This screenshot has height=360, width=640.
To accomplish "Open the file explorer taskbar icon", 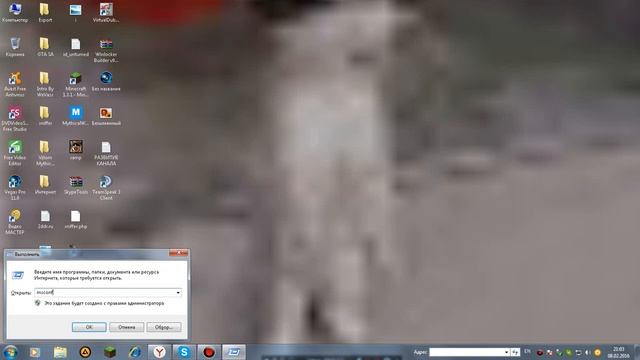I will [60, 352].
